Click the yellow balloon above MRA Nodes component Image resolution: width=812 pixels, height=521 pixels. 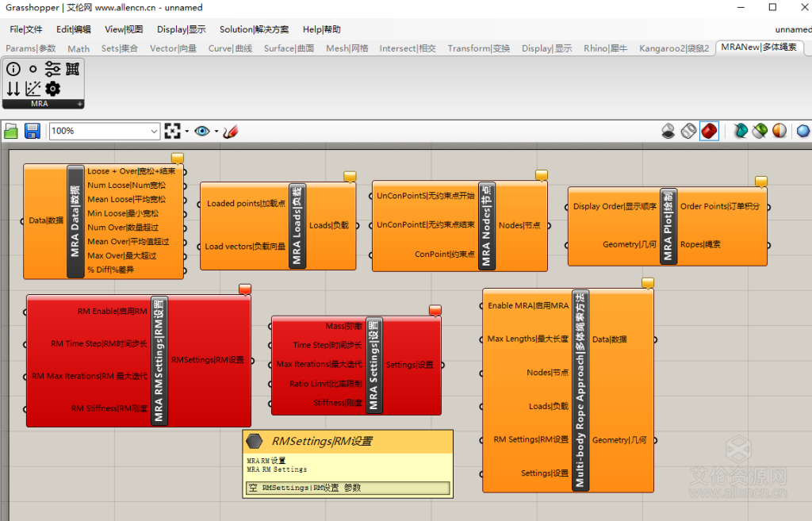click(542, 175)
